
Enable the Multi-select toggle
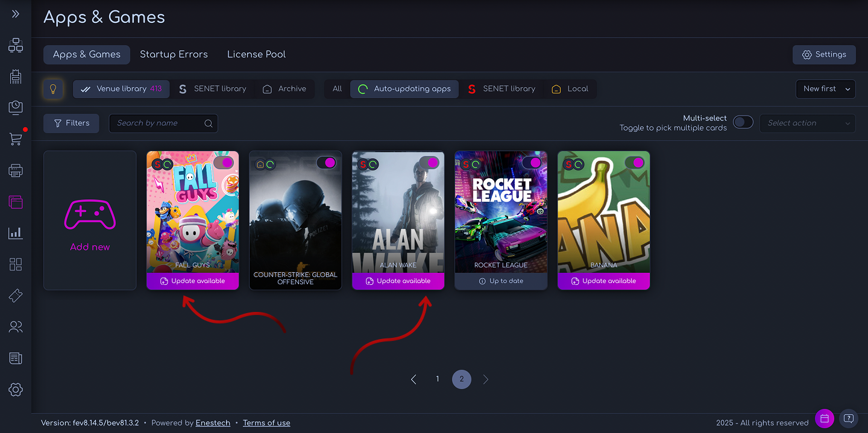tap(743, 123)
